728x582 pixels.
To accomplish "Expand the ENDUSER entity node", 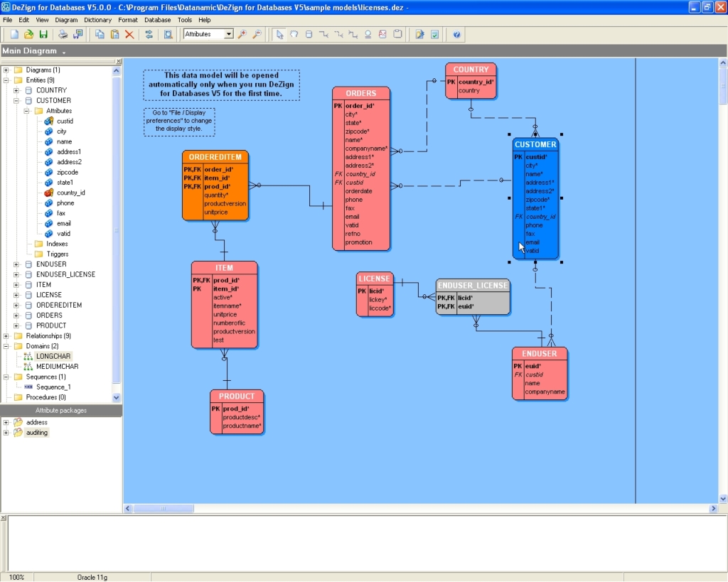I will [16, 264].
